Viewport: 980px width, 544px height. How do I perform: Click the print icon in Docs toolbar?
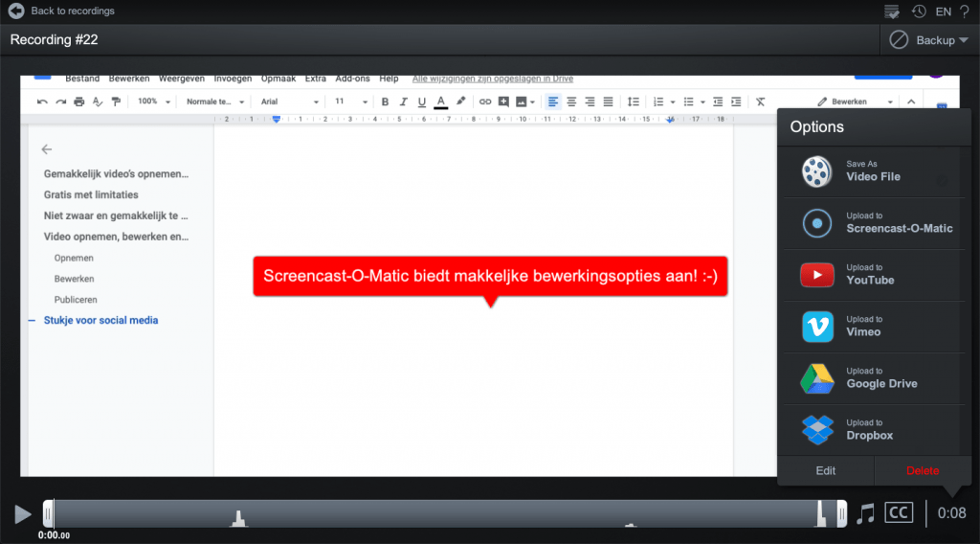point(78,102)
